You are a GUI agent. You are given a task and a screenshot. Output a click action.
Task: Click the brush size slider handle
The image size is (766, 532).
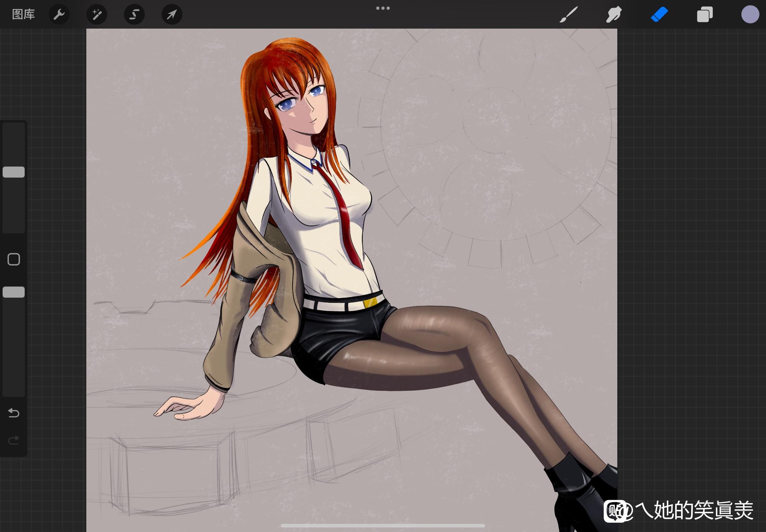(x=14, y=172)
